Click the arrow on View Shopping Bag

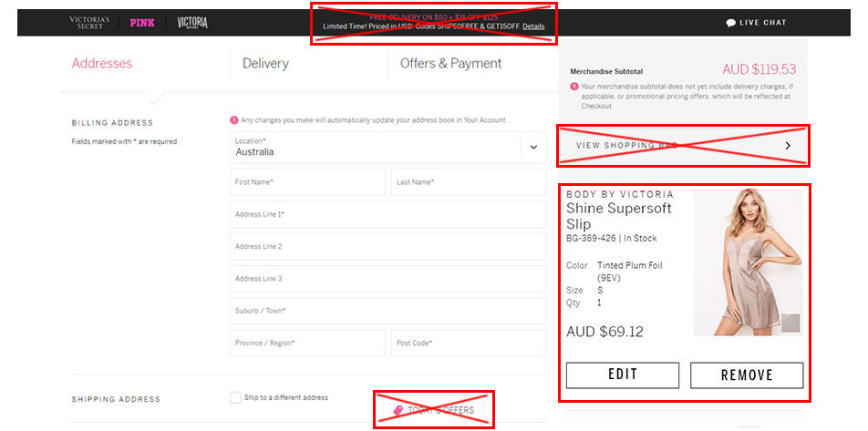tap(788, 146)
